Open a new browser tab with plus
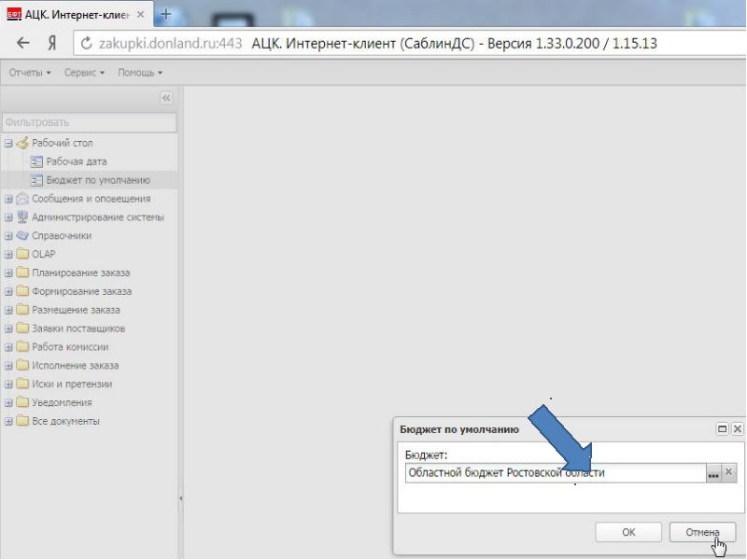747x560 pixels. [x=166, y=14]
